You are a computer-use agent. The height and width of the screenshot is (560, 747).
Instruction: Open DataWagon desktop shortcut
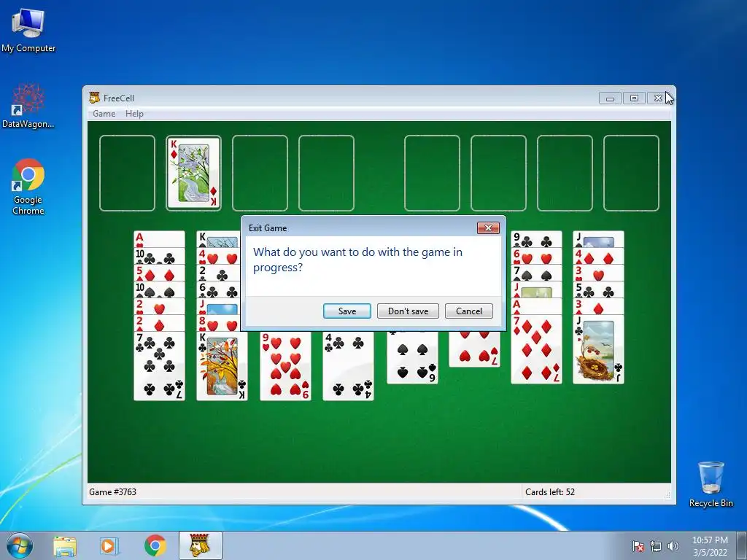click(28, 106)
